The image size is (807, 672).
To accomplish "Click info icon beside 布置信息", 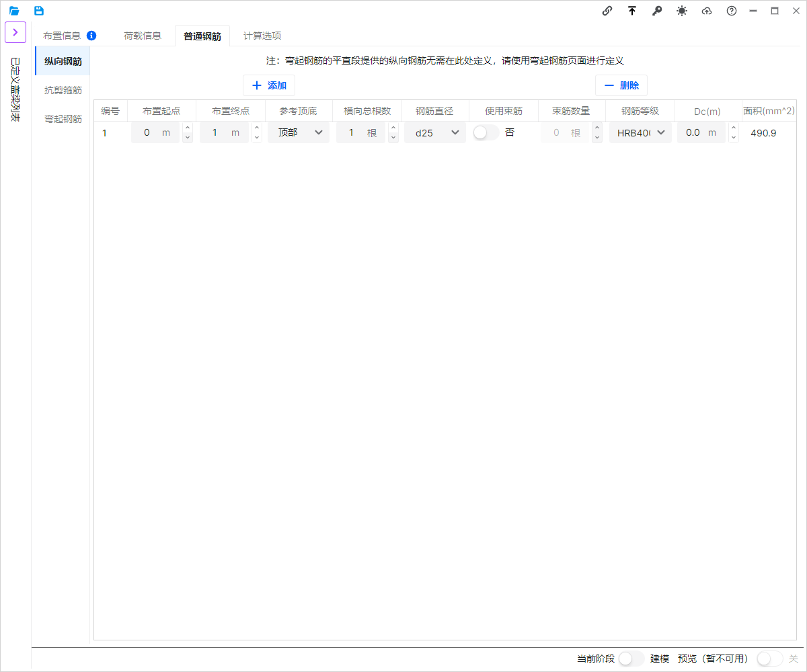I will [91, 36].
